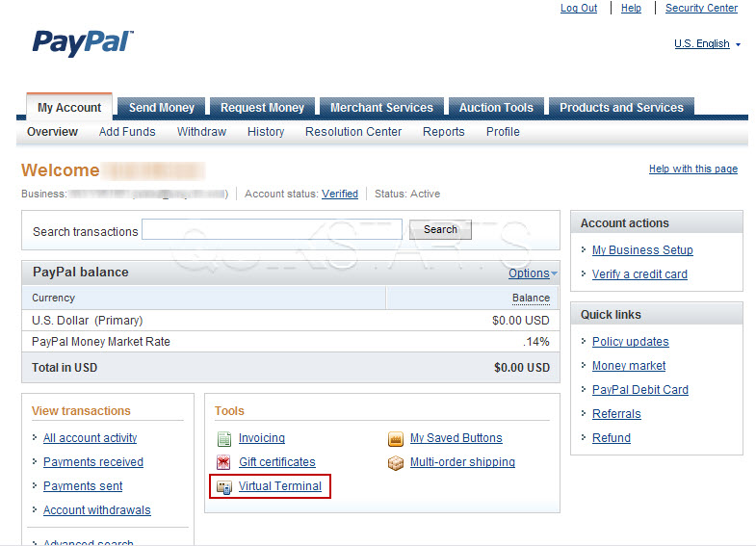Click the Currency column header
This screenshot has height=546, width=756.
(x=54, y=298)
